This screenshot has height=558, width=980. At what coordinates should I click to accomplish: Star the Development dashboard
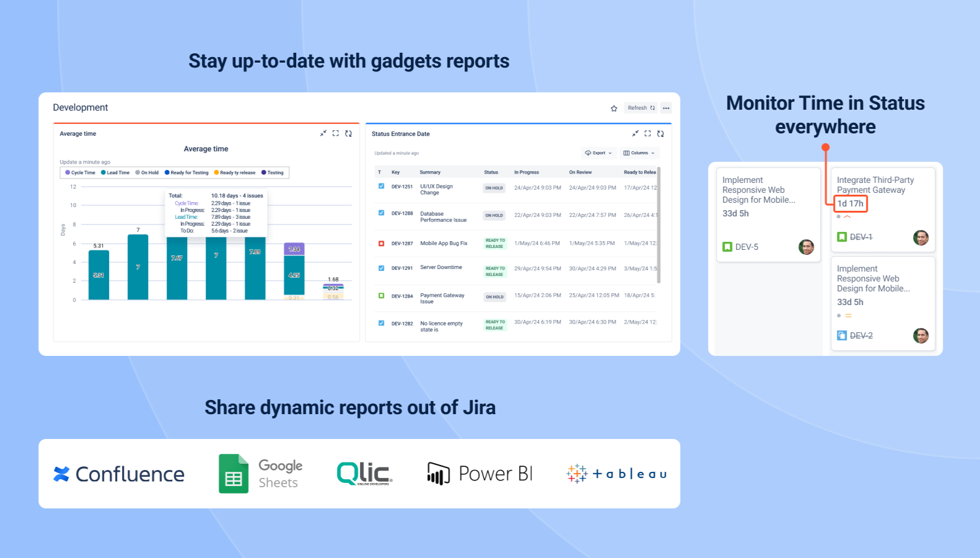pyautogui.click(x=614, y=108)
